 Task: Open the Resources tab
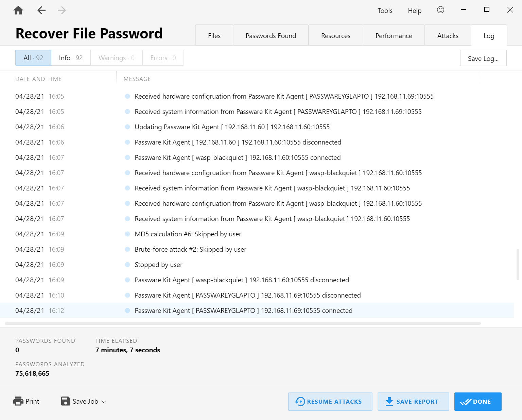(336, 35)
